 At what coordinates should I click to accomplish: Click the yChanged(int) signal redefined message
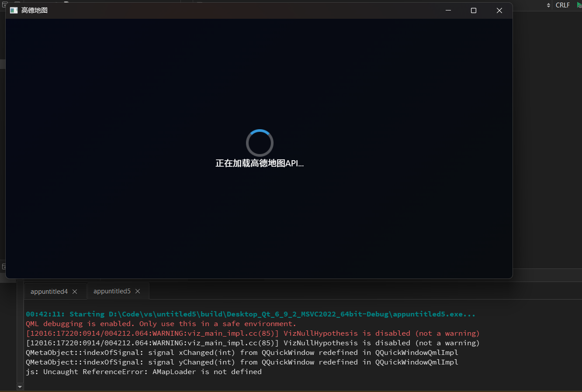[242, 362]
